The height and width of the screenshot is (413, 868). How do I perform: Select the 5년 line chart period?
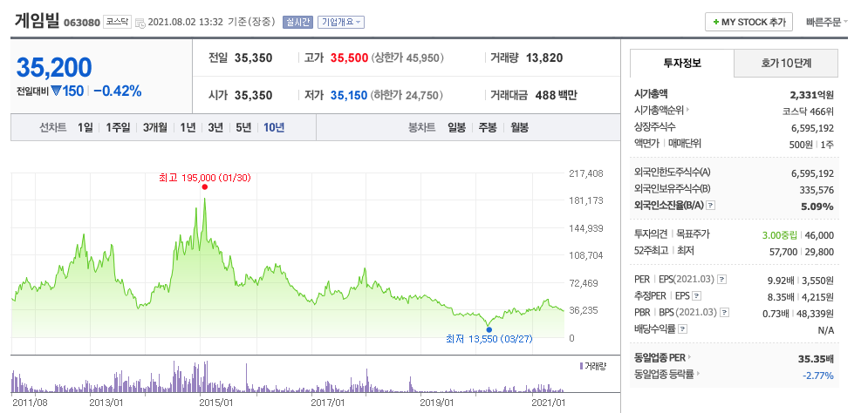click(243, 128)
